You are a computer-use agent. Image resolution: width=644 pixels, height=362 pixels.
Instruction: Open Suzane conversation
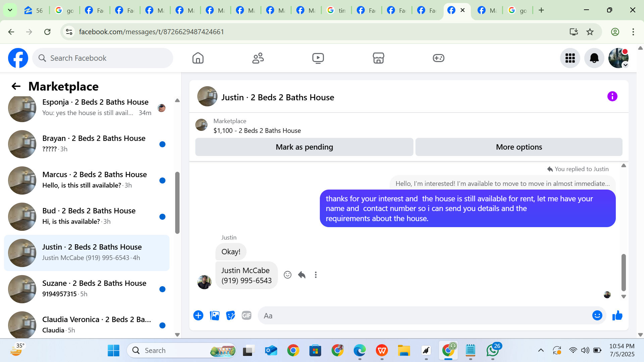87,289
